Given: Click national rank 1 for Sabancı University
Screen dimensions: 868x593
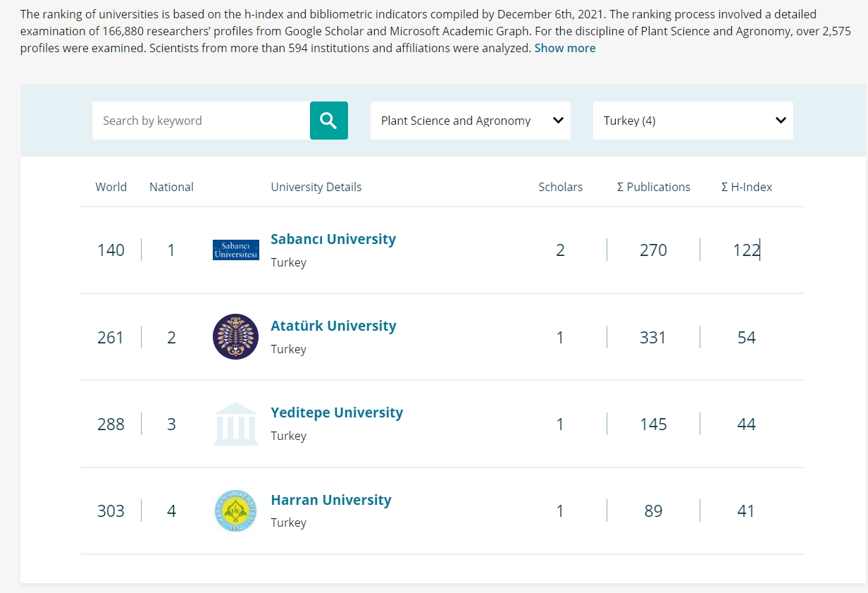Looking at the screenshot, I should 171,250.
